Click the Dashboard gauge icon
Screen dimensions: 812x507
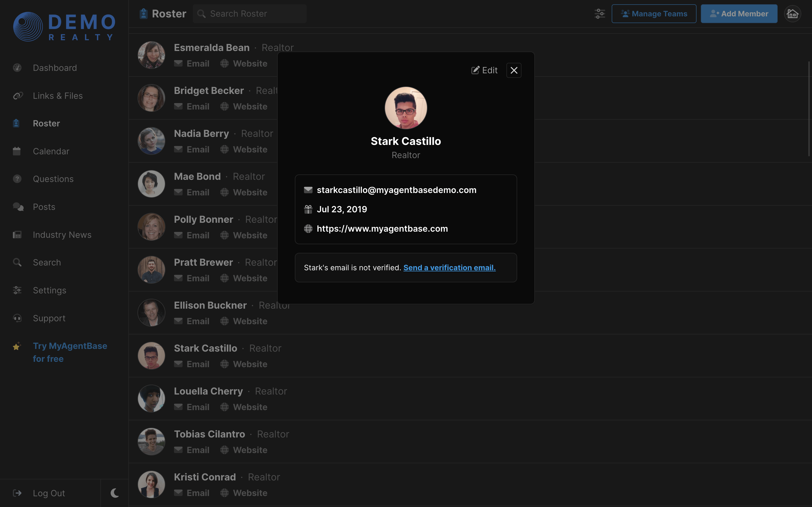point(17,68)
